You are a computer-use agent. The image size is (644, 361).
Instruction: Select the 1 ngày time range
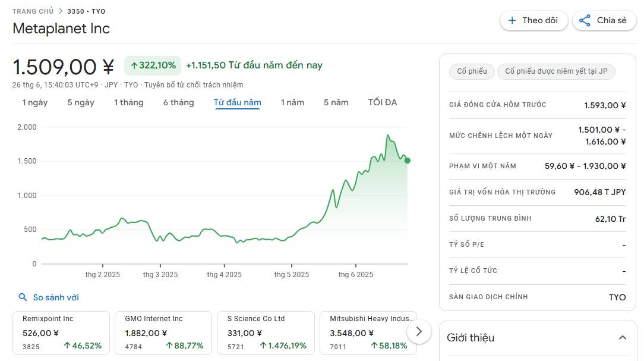click(35, 102)
